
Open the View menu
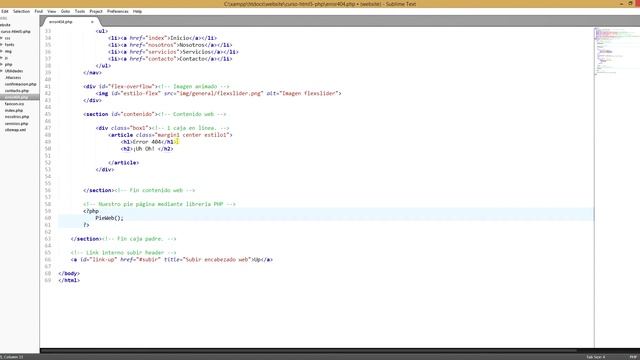pyautogui.click(x=52, y=11)
